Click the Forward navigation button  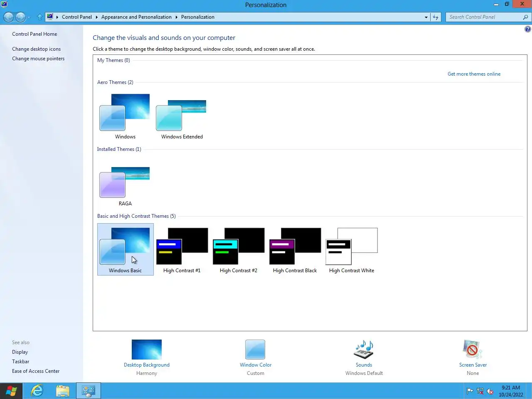click(x=20, y=17)
